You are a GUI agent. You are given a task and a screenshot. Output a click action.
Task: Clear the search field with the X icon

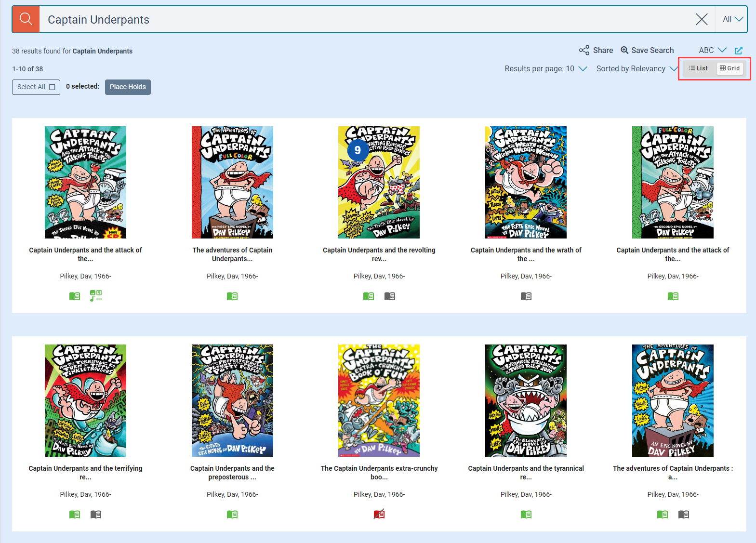pos(702,19)
